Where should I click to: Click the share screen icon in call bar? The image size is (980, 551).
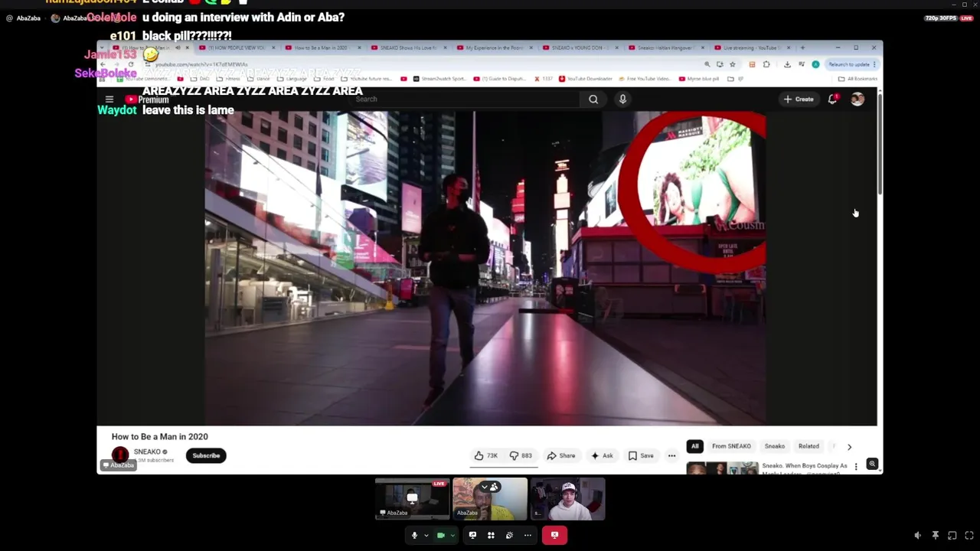pyautogui.click(x=472, y=535)
